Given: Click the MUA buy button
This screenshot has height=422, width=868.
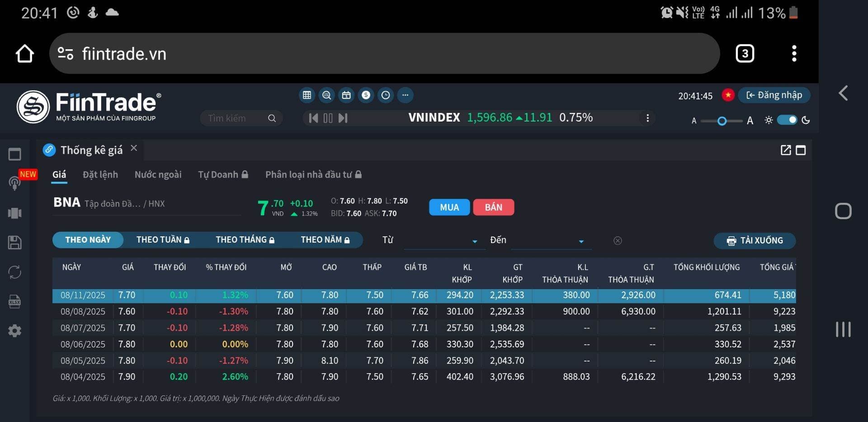Looking at the screenshot, I should pyautogui.click(x=449, y=207).
